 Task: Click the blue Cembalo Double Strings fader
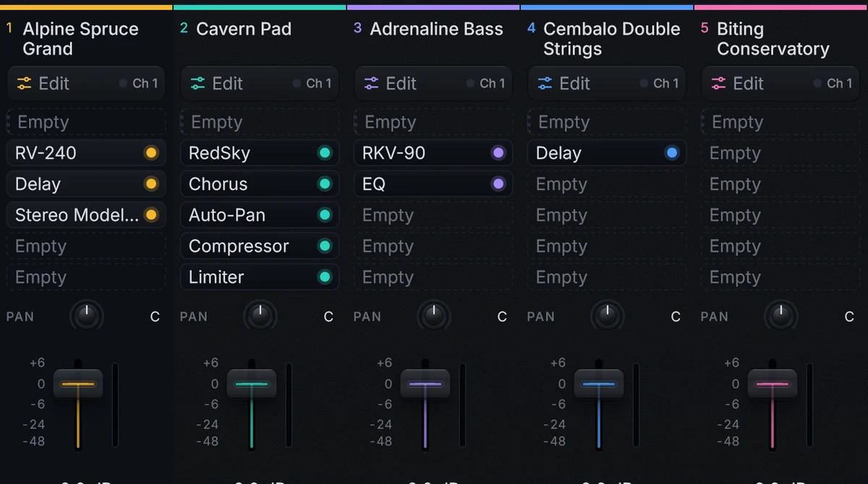coord(599,384)
